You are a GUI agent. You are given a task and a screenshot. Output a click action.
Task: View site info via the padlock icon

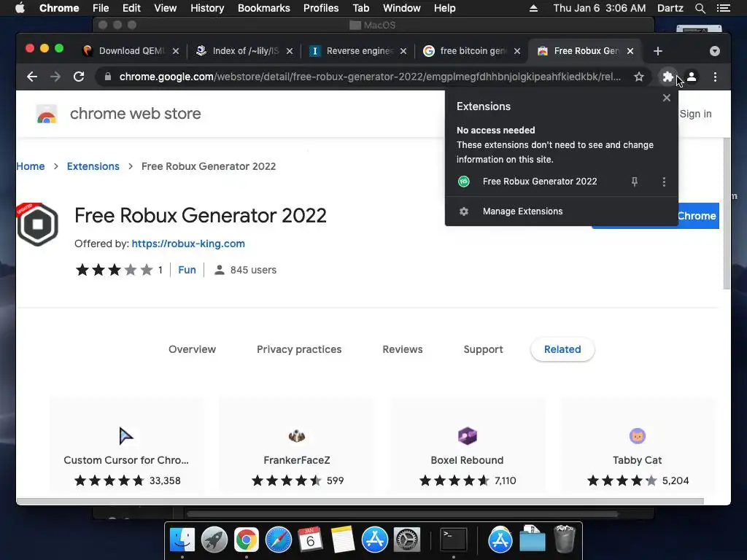pos(108,77)
